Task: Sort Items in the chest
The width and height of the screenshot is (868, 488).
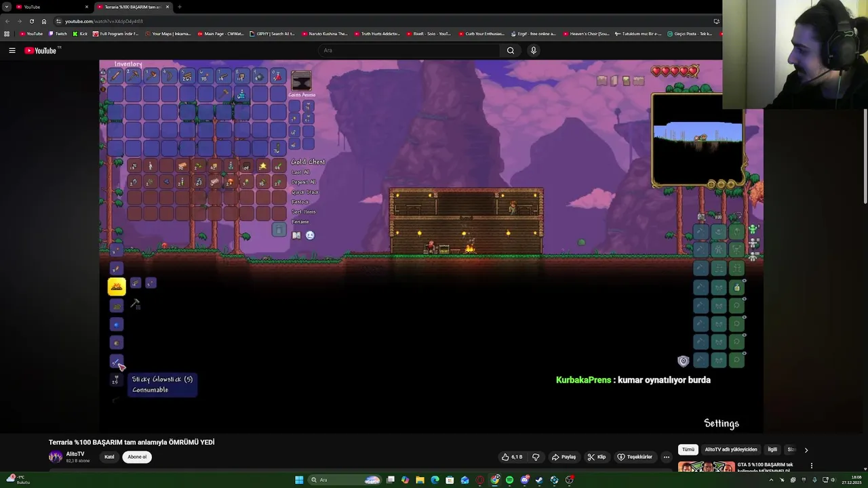Action: pos(303,211)
